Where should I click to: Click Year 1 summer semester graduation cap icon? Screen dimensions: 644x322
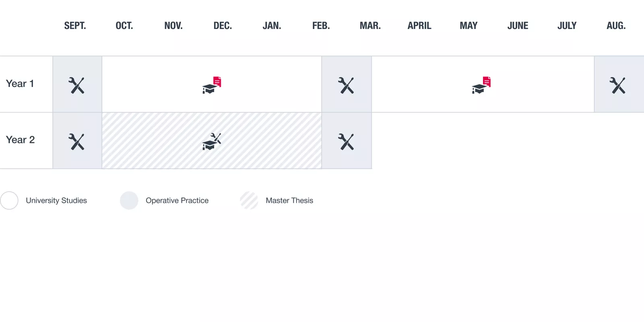[481, 86]
